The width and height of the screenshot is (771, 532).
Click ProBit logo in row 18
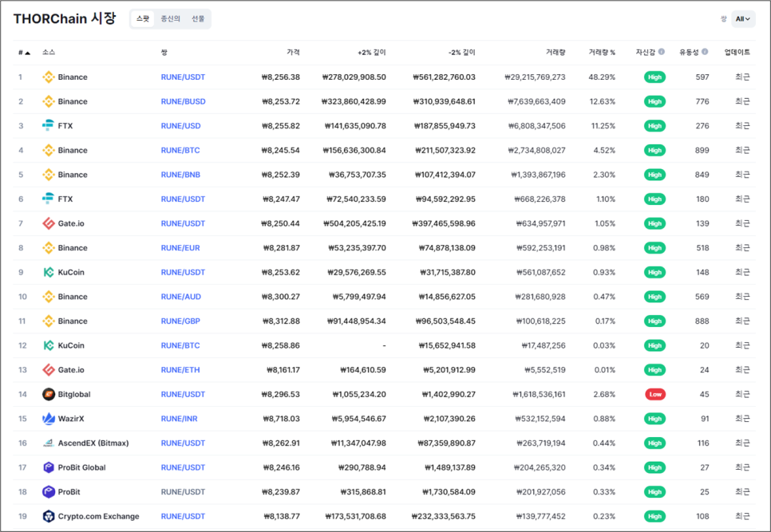point(48,491)
